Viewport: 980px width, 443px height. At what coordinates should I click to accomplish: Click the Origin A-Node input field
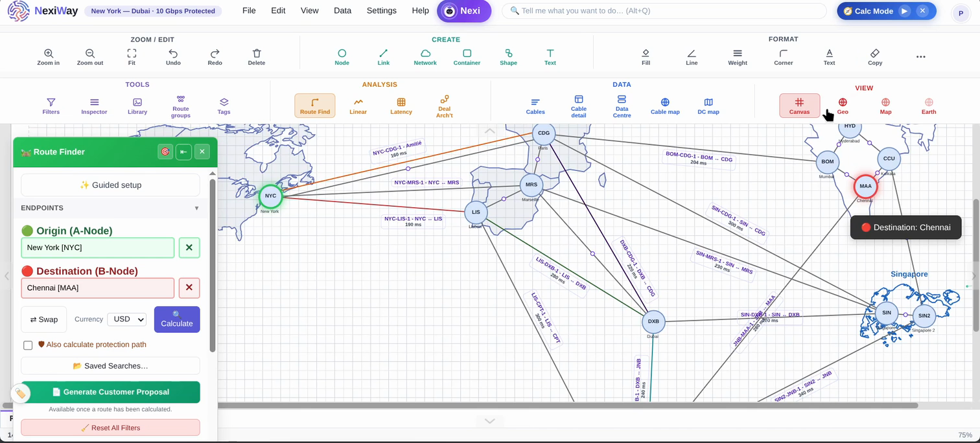pos(98,247)
